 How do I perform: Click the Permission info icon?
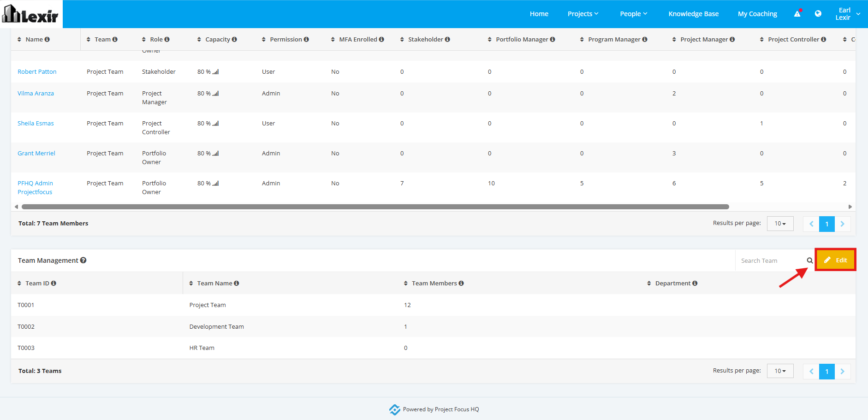[306, 40]
